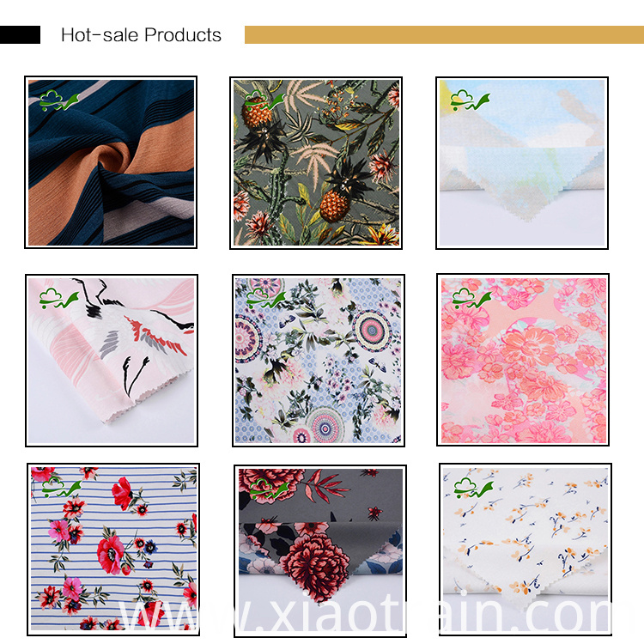
Task: Select the pink coral blossom fabric thumbnail
Action: [523, 360]
